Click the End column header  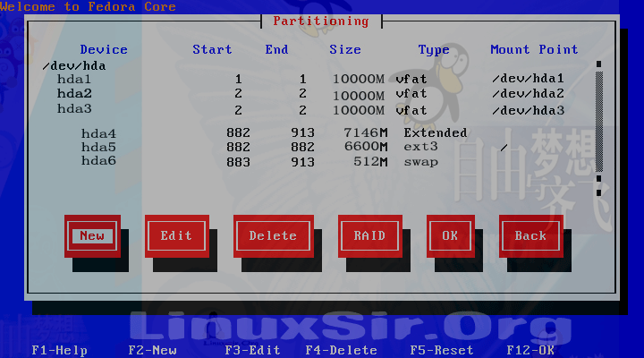click(276, 50)
